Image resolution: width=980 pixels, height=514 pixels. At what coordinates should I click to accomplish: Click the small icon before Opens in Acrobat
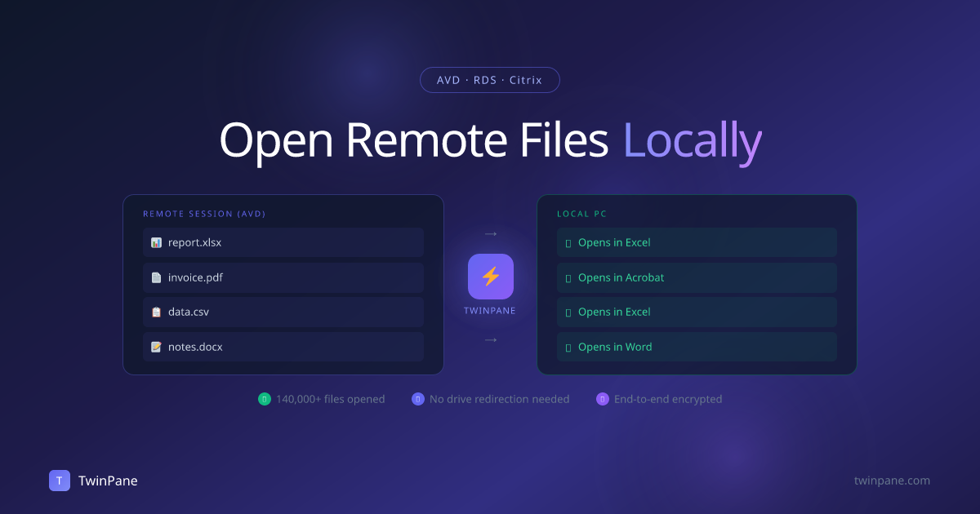pyautogui.click(x=568, y=278)
